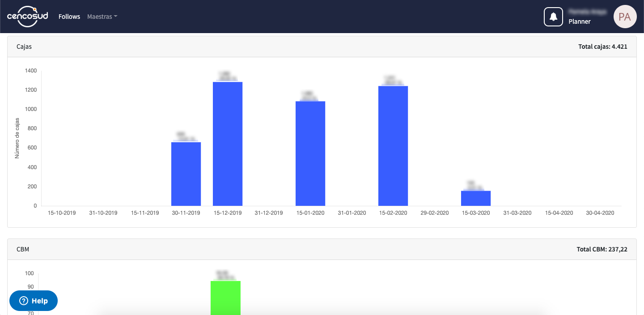Open the notifications bell
The height and width of the screenshot is (315, 644).
pos(553,17)
